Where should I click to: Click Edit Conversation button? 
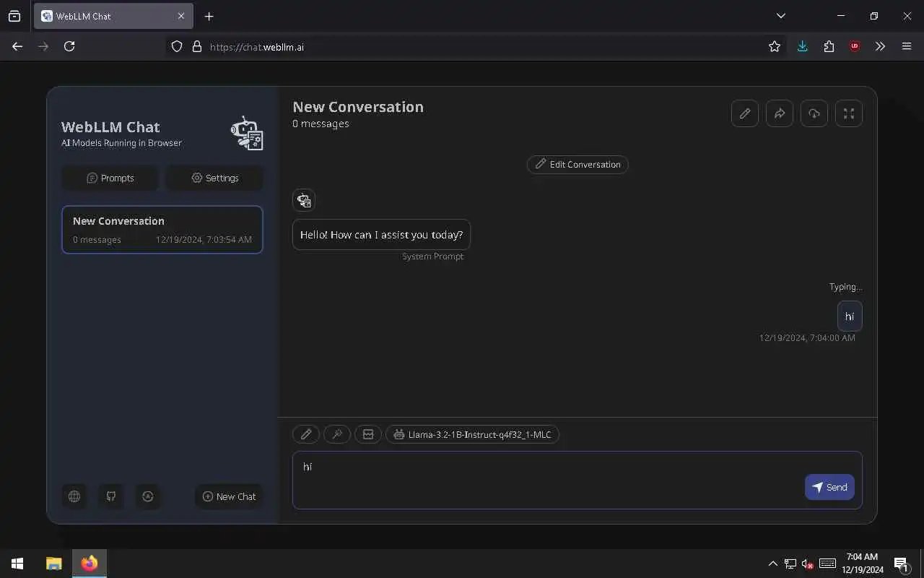tap(577, 164)
